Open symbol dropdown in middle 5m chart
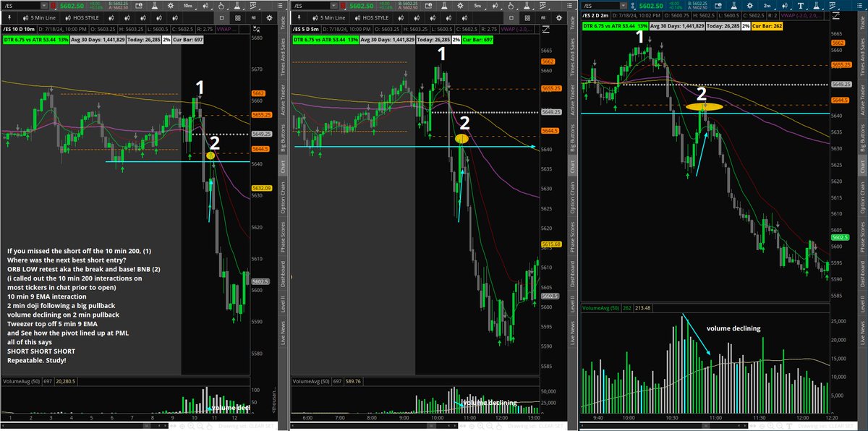The image size is (868, 431). [x=333, y=6]
